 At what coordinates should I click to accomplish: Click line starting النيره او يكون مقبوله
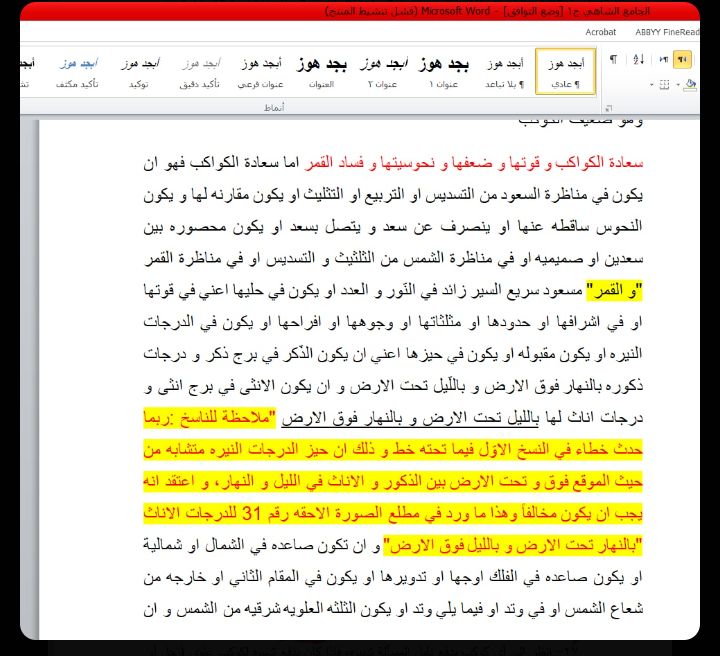393,354
